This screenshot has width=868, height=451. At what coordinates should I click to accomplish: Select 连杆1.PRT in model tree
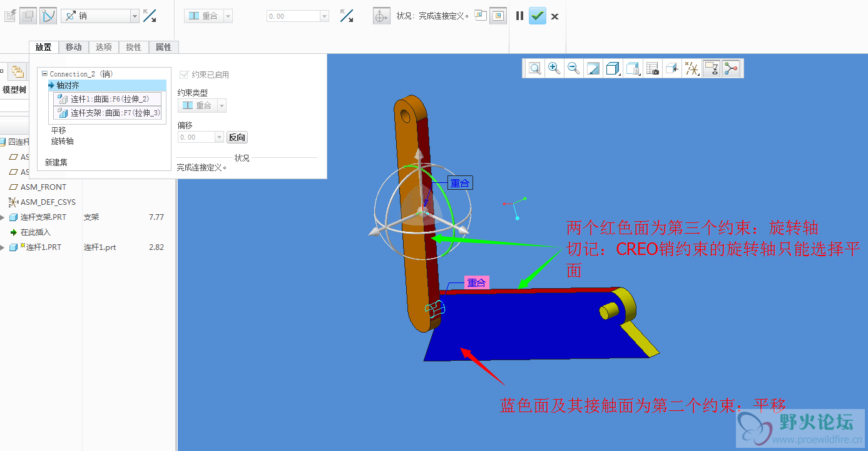point(44,247)
